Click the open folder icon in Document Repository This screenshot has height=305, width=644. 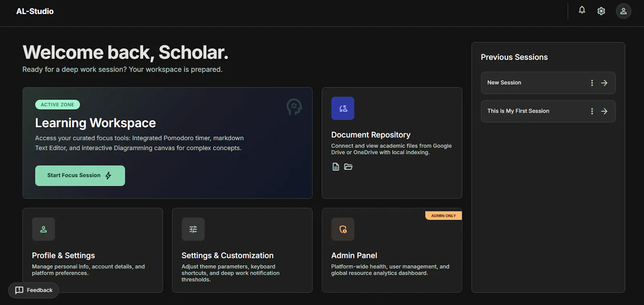point(348,167)
